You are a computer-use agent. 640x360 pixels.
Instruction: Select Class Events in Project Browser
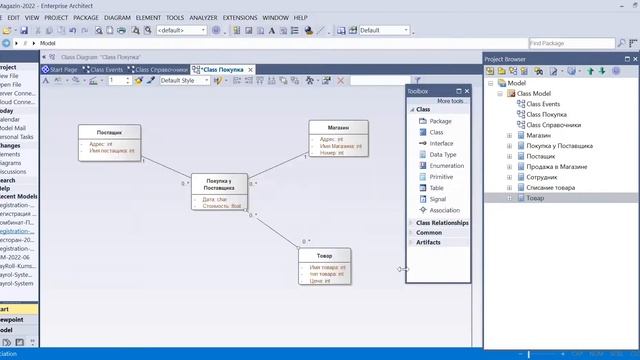coord(543,104)
